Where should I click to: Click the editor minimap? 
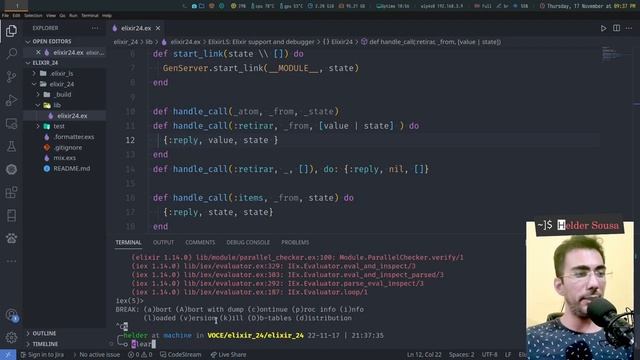[612, 54]
